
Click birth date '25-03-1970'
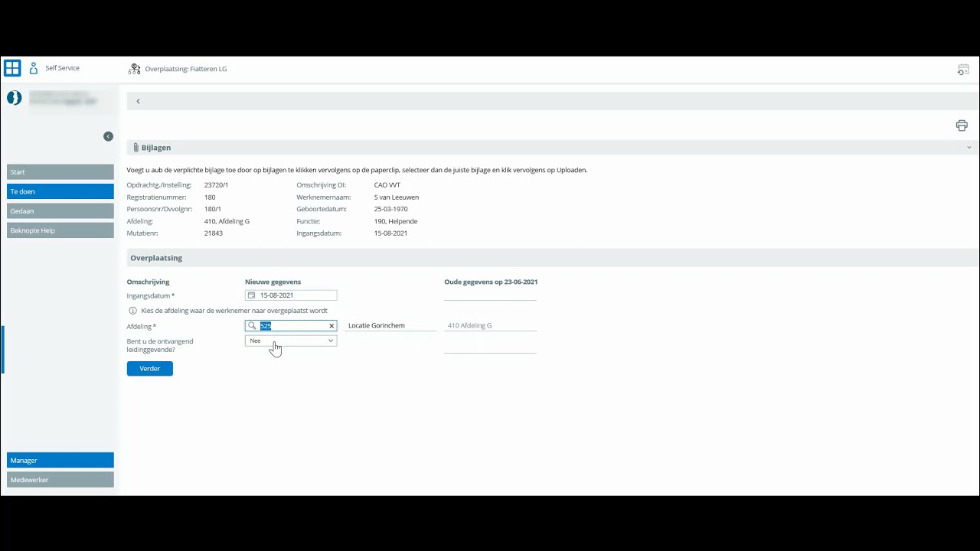click(x=390, y=209)
